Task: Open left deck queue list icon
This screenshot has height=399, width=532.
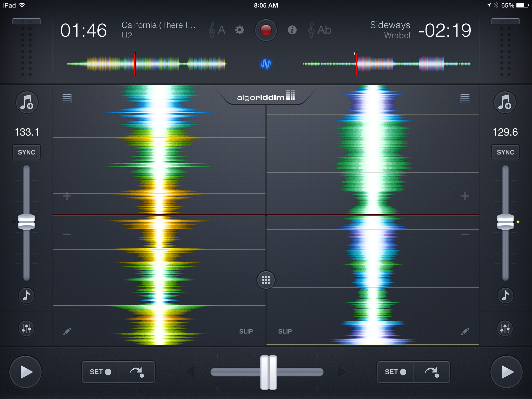Action: tap(67, 99)
